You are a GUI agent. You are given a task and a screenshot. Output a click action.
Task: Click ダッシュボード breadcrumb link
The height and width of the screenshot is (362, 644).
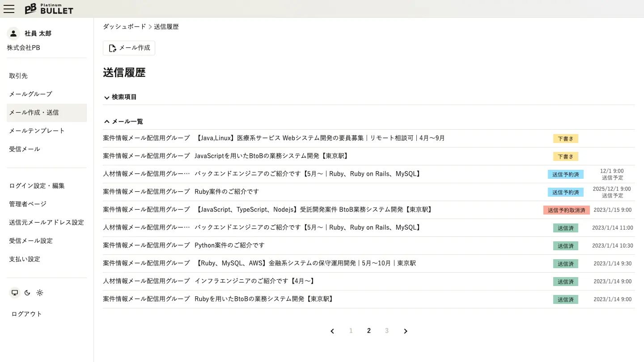[x=124, y=27]
